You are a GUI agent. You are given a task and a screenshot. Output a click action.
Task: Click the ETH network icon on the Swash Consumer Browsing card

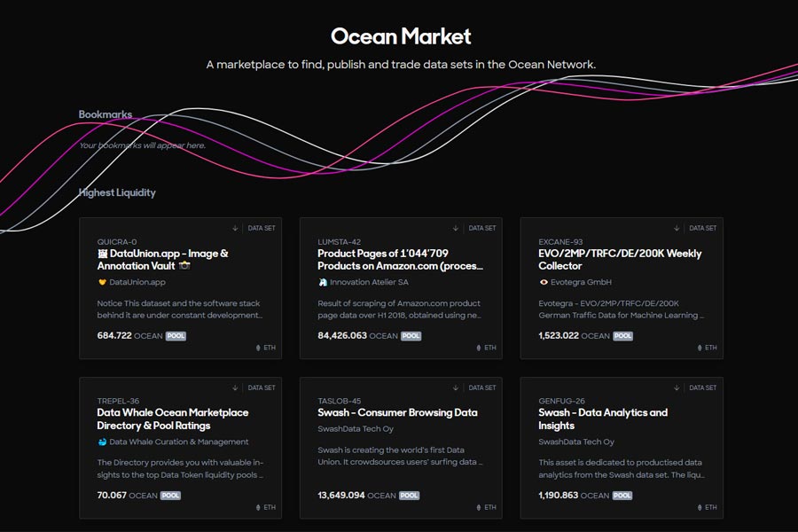[479, 507]
